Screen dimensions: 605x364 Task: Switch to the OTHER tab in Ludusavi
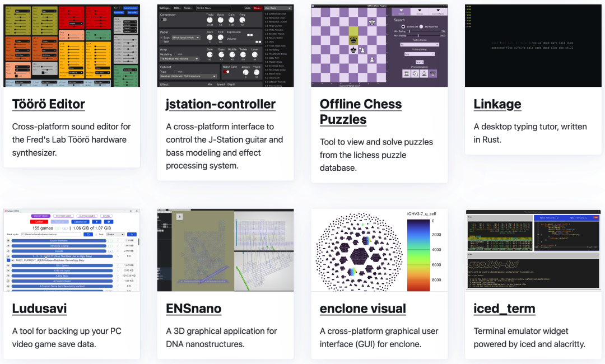click(106, 216)
